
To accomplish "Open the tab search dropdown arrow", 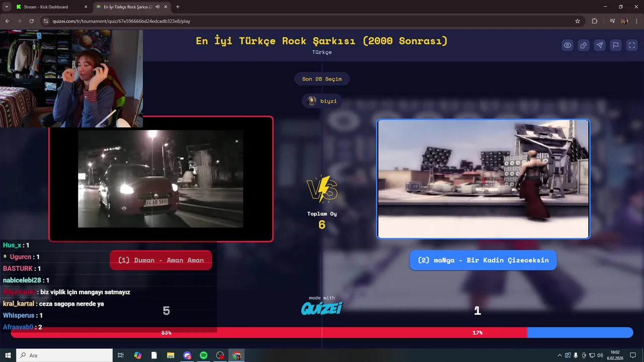I will pyautogui.click(x=7, y=7).
